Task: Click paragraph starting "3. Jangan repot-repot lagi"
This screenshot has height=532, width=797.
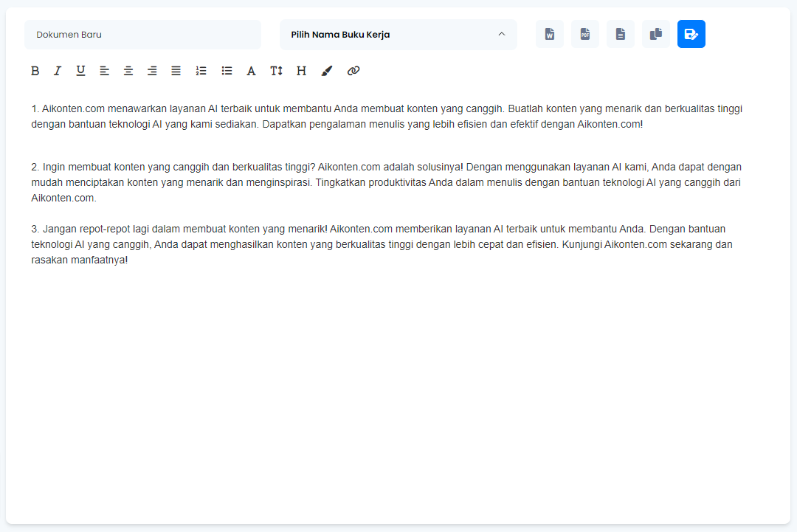Action: click(x=382, y=244)
